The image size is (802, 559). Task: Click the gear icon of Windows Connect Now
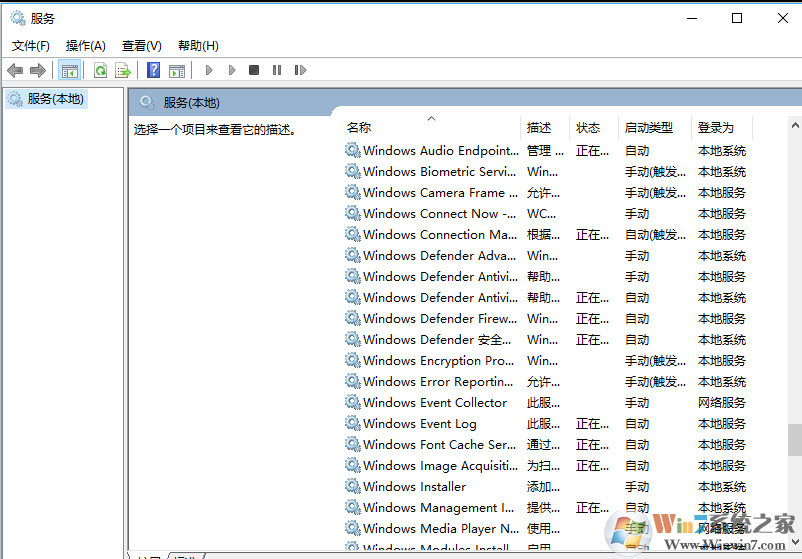[x=352, y=213]
